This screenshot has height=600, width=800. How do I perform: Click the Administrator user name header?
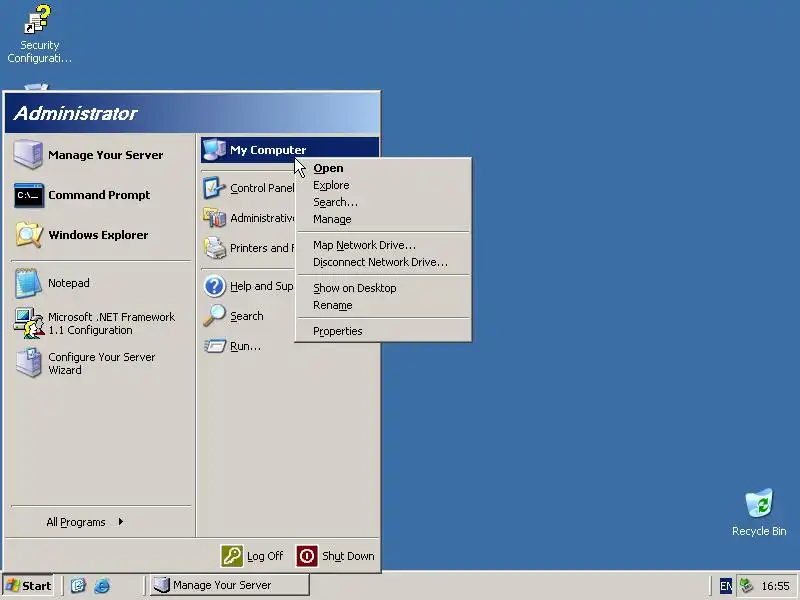click(x=76, y=113)
